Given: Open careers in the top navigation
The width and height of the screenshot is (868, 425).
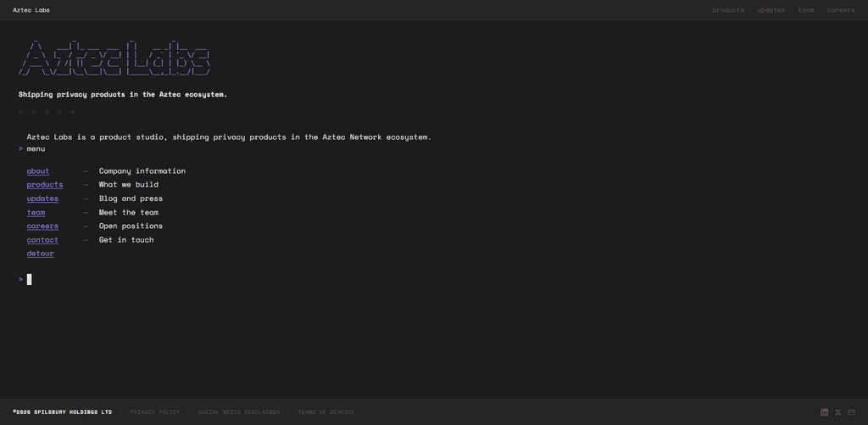Looking at the screenshot, I should [840, 10].
